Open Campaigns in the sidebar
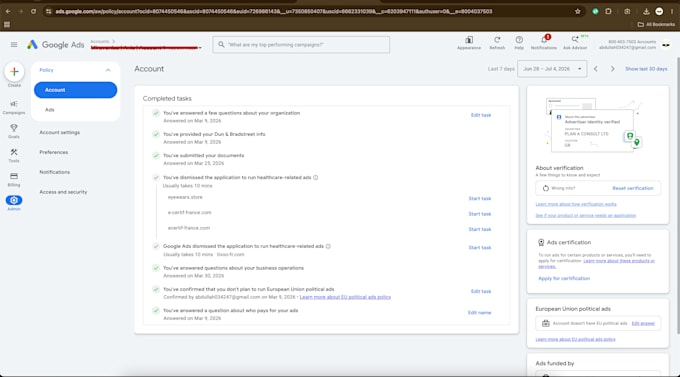This screenshot has width=680, height=377. 14,107
